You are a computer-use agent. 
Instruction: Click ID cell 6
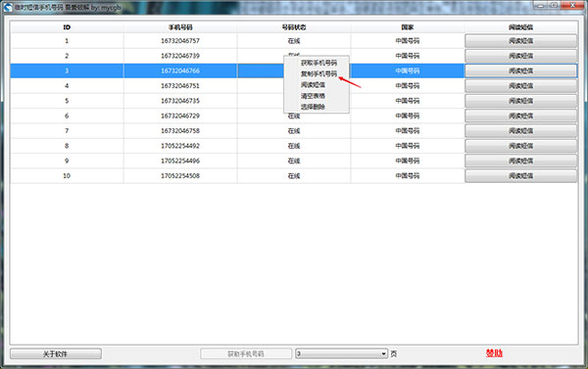(x=67, y=115)
